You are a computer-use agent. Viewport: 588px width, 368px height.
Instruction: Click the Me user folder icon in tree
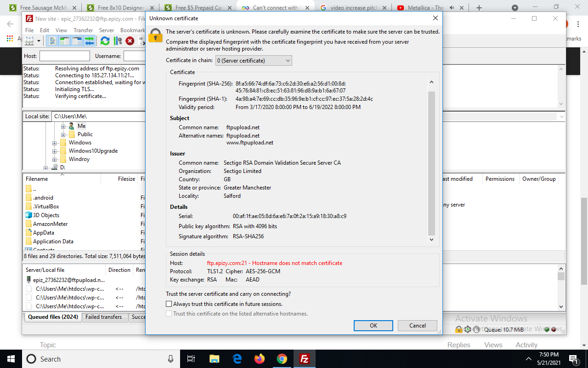72,126
